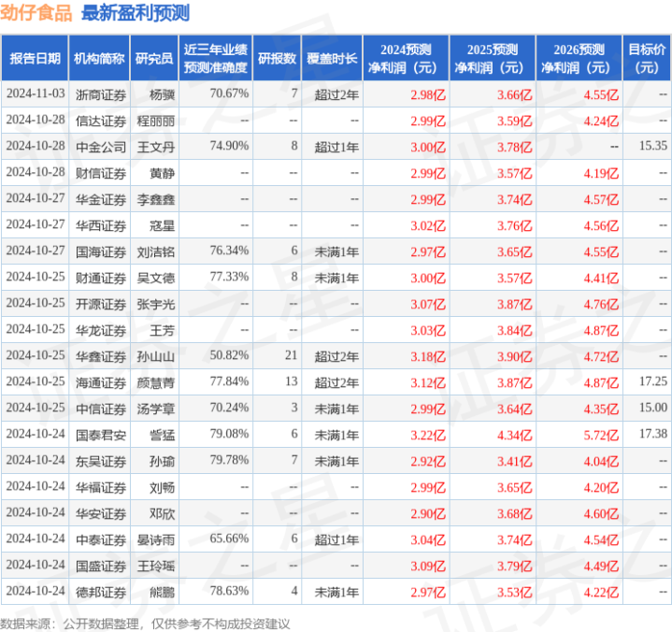The image size is (672, 632).
Task: Click 中金公司 institution cell
Action: (x=101, y=147)
